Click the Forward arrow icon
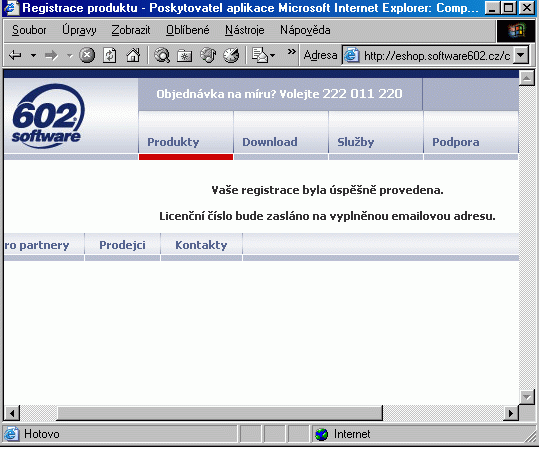This screenshot has height=449, width=539. (x=51, y=55)
